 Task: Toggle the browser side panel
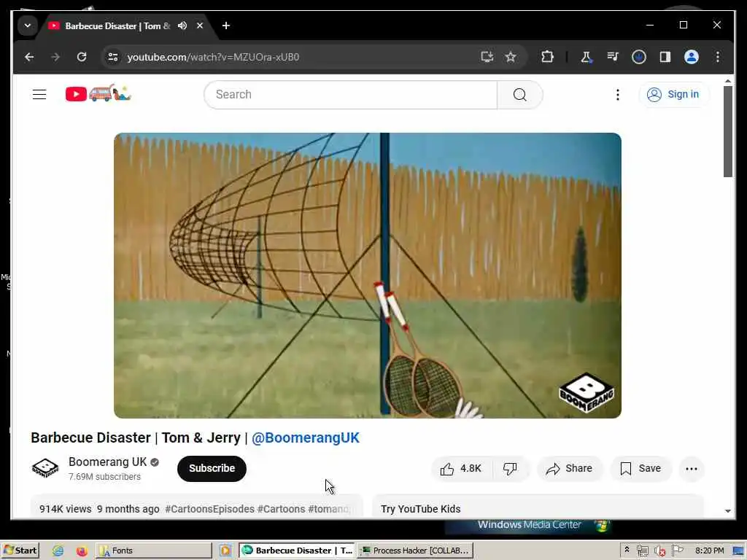(665, 57)
